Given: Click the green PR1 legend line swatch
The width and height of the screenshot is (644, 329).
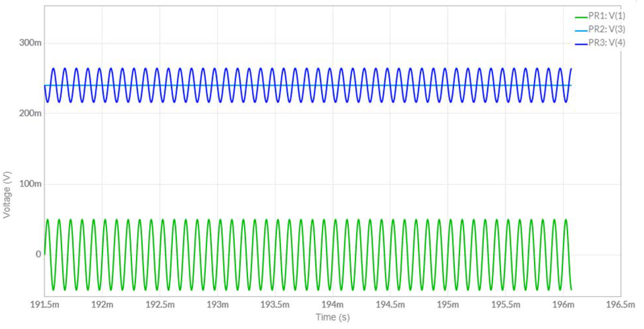Looking at the screenshot, I should coord(581,17).
